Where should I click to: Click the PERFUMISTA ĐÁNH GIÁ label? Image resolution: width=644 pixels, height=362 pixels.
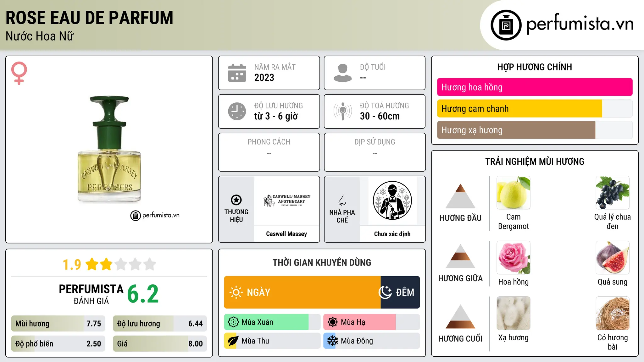(x=91, y=294)
